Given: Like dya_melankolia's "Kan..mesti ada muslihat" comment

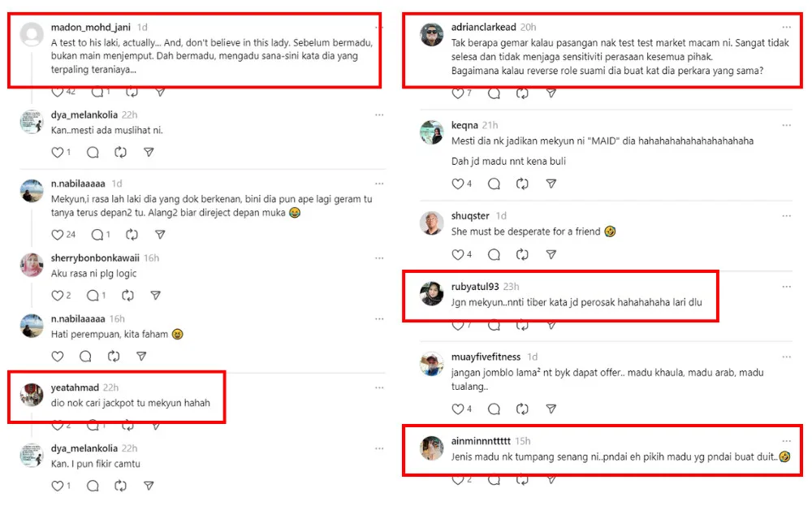Looking at the screenshot, I should [x=58, y=152].
